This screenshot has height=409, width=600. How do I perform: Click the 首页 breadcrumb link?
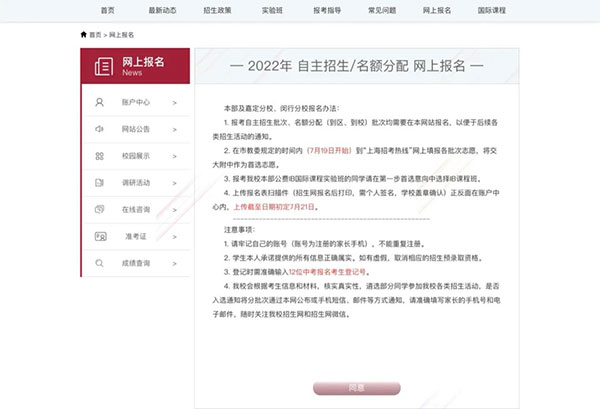click(x=95, y=34)
